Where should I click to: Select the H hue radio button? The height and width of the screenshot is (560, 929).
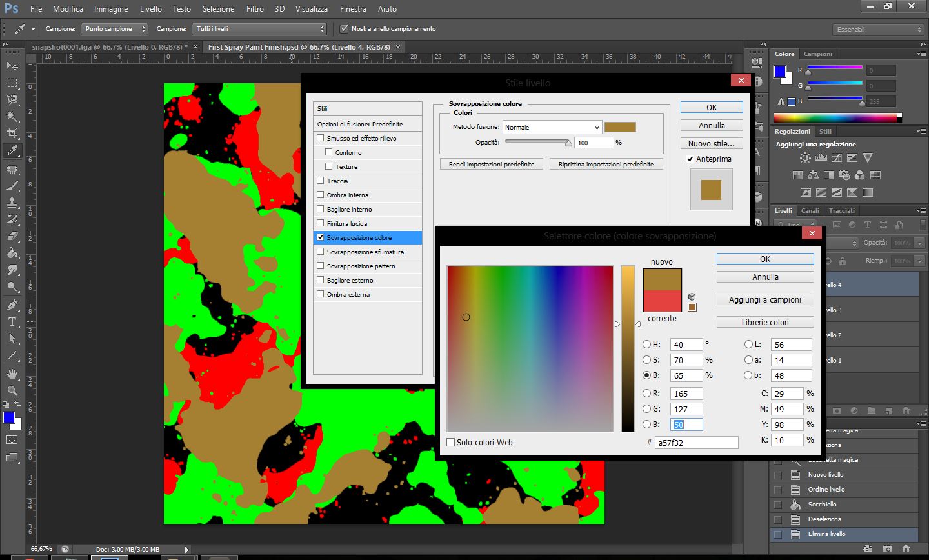click(646, 345)
